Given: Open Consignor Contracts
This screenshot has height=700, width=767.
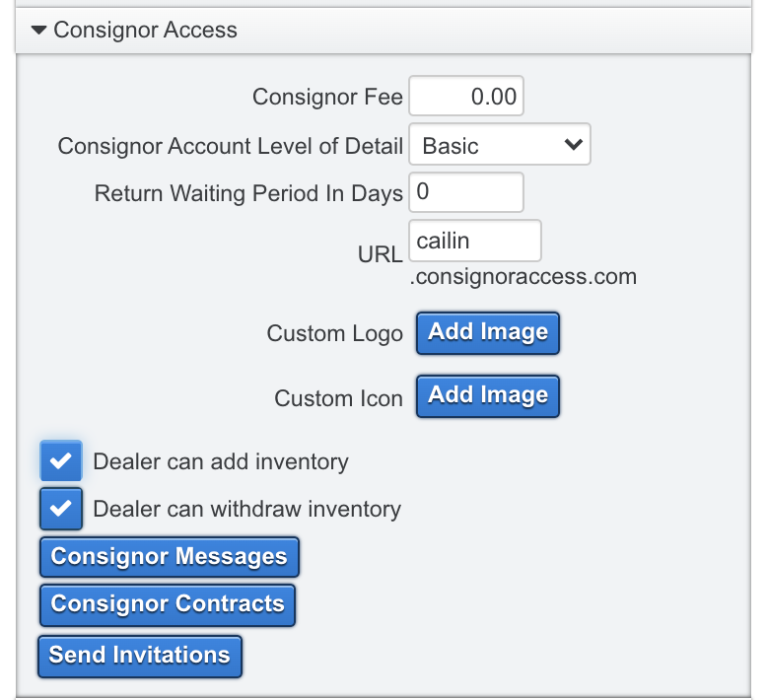Looking at the screenshot, I should pyautogui.click(x=168, y=604).
